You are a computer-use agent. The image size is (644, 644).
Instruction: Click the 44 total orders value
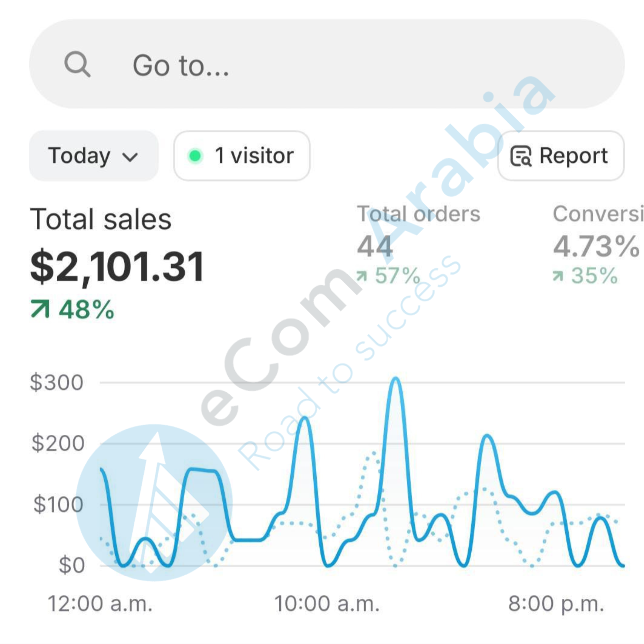tap(375, 247)
